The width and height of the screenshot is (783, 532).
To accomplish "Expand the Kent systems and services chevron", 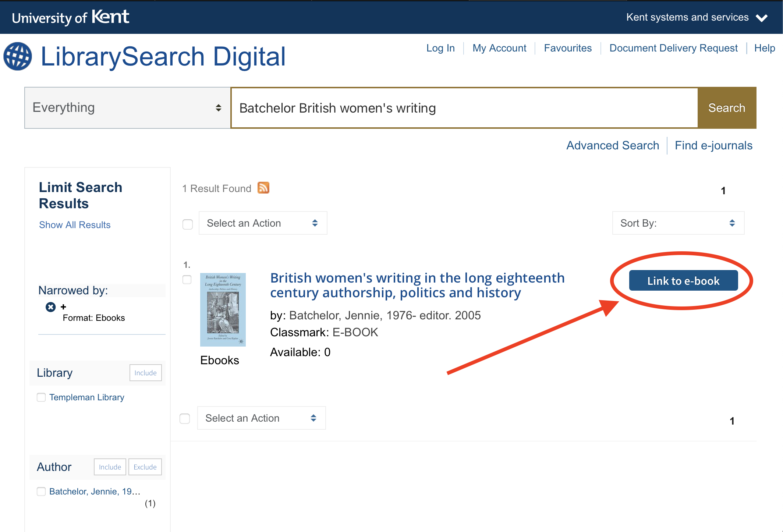I will 762,18.
